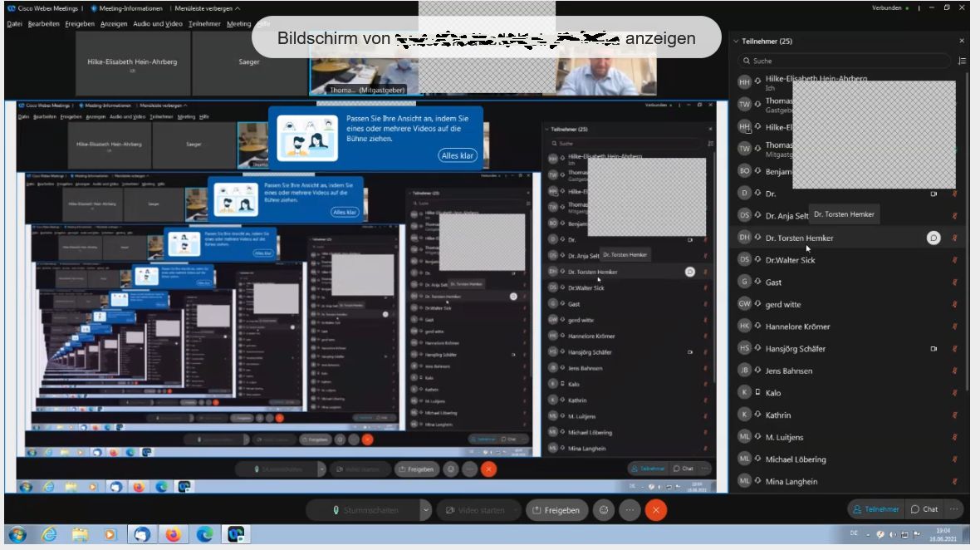Viewport: 980px width, 550px height.
Task: Select participant Mina Langhein
Action: tap(847, 481)
